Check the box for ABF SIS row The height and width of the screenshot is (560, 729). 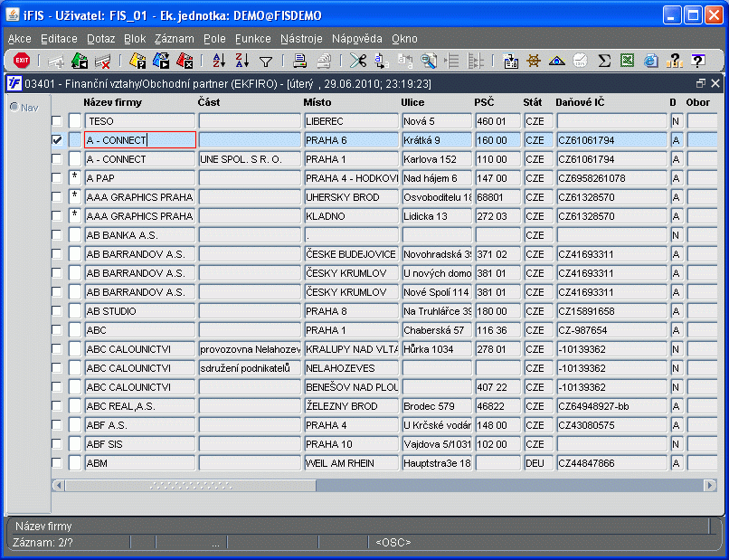[57, 444]
